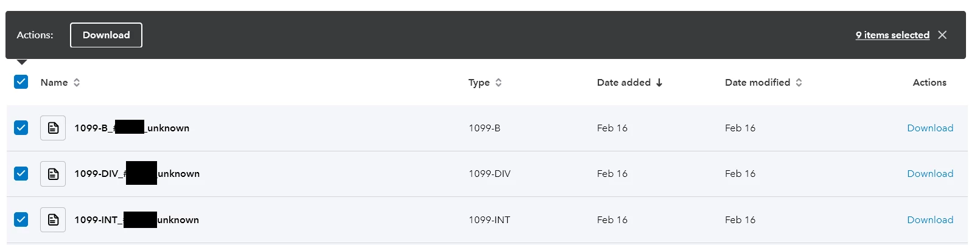Download the 1099-B document via row link
The width and height of the screenshot is (980, 245).
[x=929, y=128]
